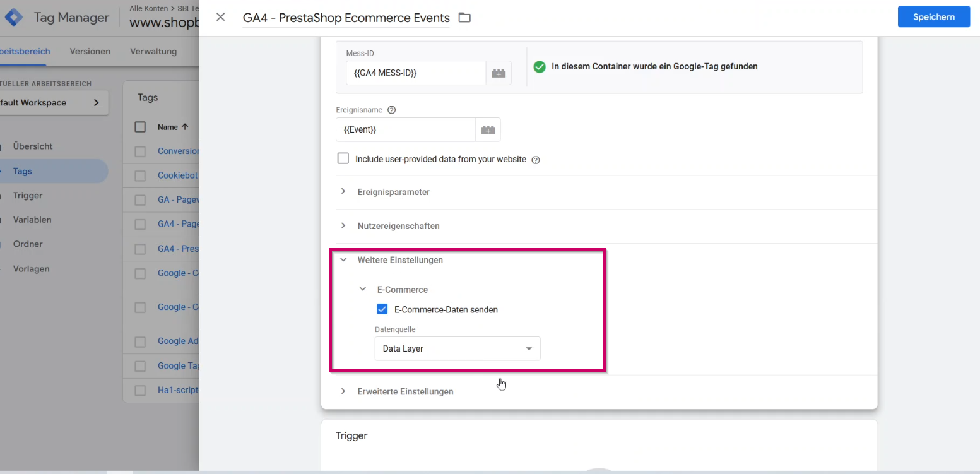
Task: Click variable picker icon beside Mess-ID field
Action: tap(499, 73)
